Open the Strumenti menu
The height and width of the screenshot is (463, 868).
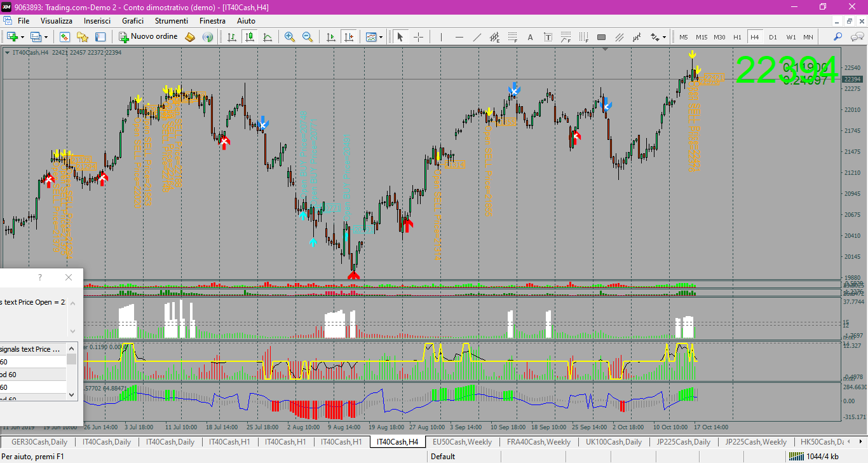click(172, 21)
